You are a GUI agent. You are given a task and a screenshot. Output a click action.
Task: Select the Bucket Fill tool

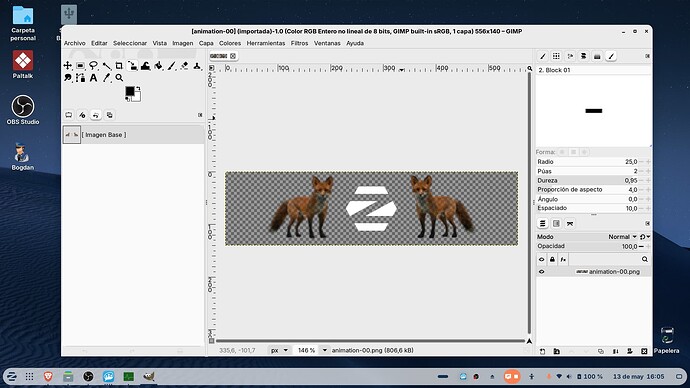pos(158,66)
